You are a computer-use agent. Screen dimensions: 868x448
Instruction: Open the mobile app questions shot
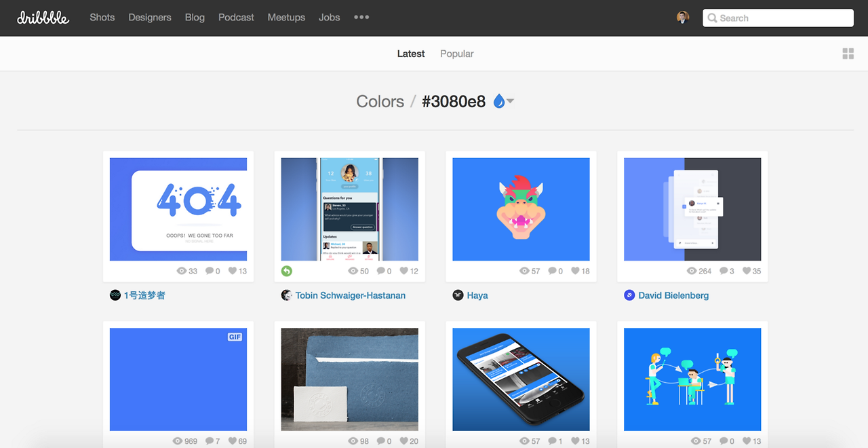point(350,209)
